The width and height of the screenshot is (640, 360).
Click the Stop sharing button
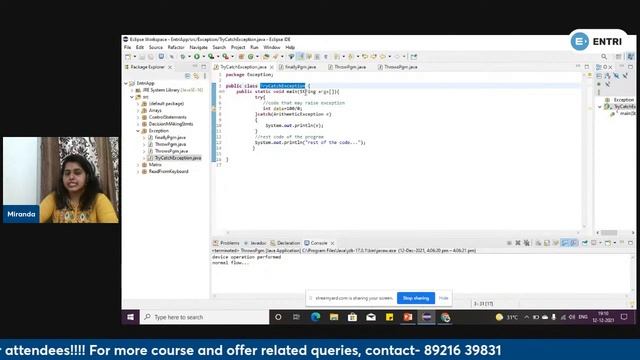pos(416,298)
